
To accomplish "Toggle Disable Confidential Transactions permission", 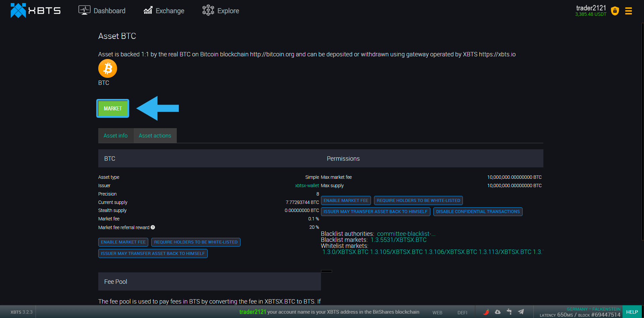I will click(478, 212).
